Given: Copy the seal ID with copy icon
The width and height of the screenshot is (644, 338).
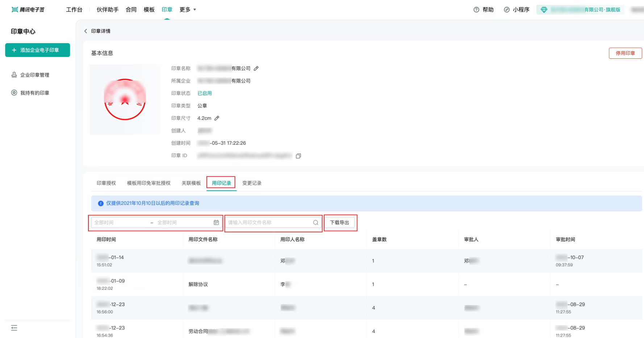Looking at the screenshot, I should [x=298, y=156].
